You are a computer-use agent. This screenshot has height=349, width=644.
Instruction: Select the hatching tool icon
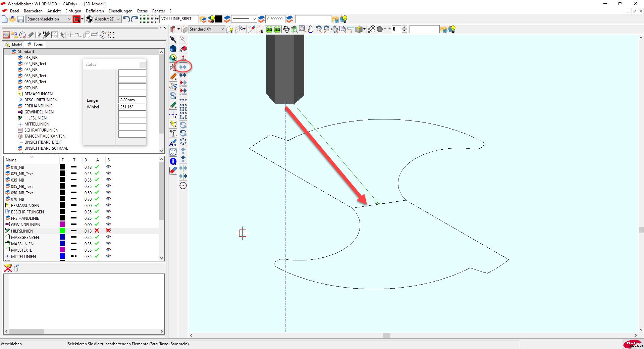pyautogui.click(x=173, y=152)
